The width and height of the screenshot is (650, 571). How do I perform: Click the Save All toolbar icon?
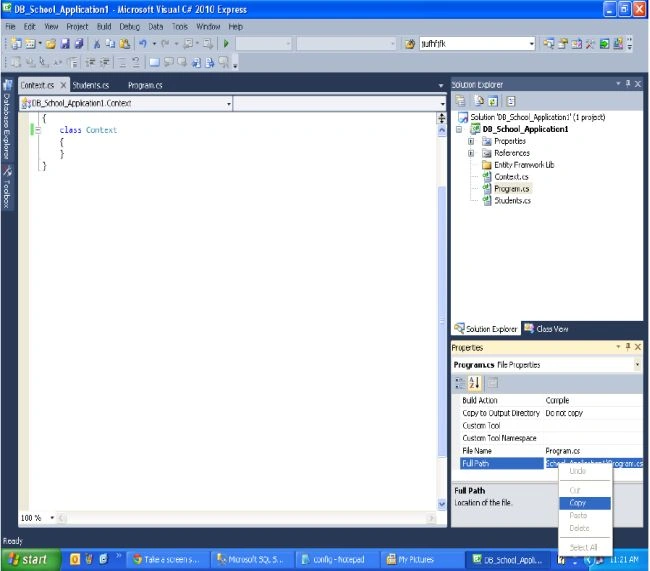pos(78,44)
